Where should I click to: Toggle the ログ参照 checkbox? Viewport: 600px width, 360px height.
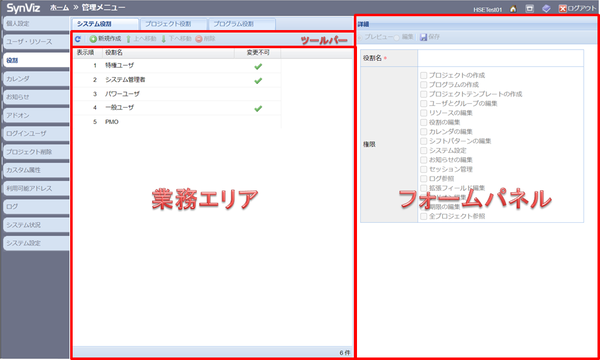point(424,179)
